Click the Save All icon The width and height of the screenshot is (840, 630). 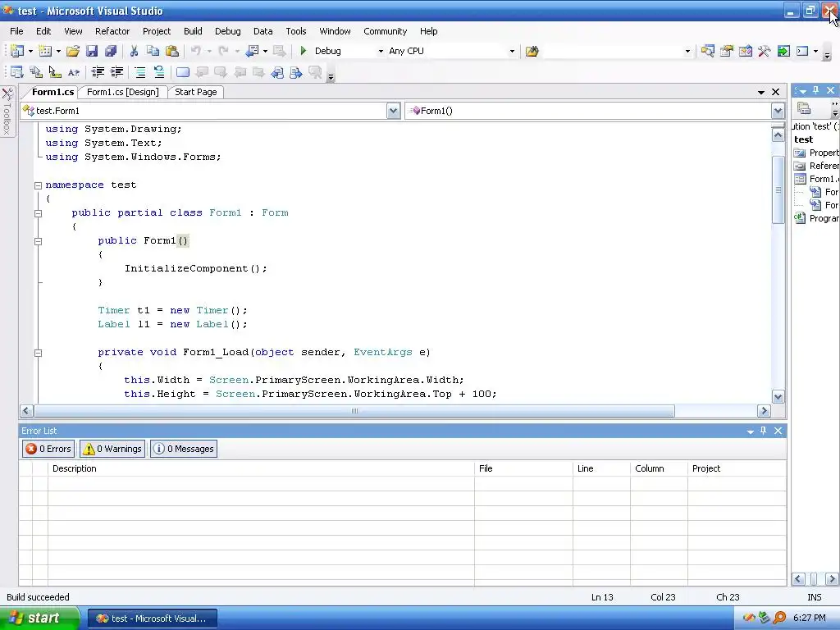(111, 51)
